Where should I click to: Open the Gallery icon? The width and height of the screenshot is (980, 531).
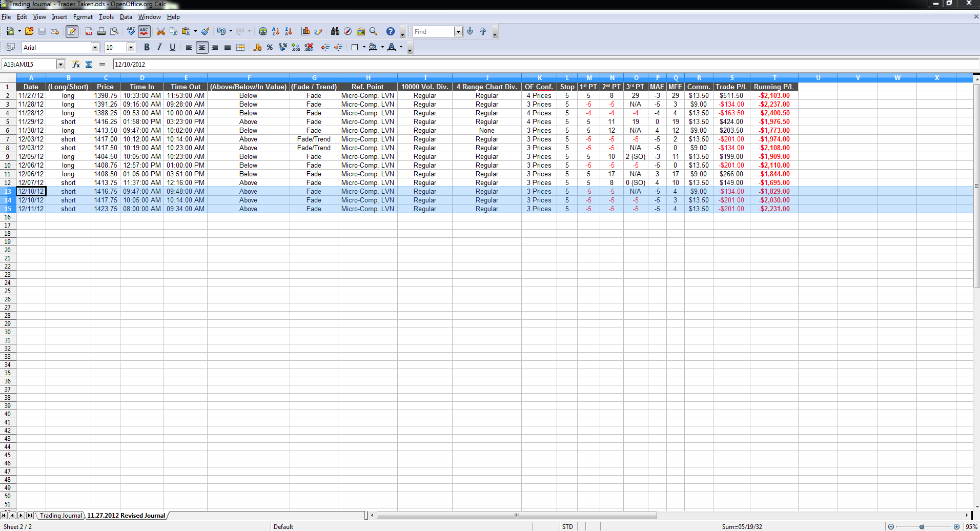point(361,32)
